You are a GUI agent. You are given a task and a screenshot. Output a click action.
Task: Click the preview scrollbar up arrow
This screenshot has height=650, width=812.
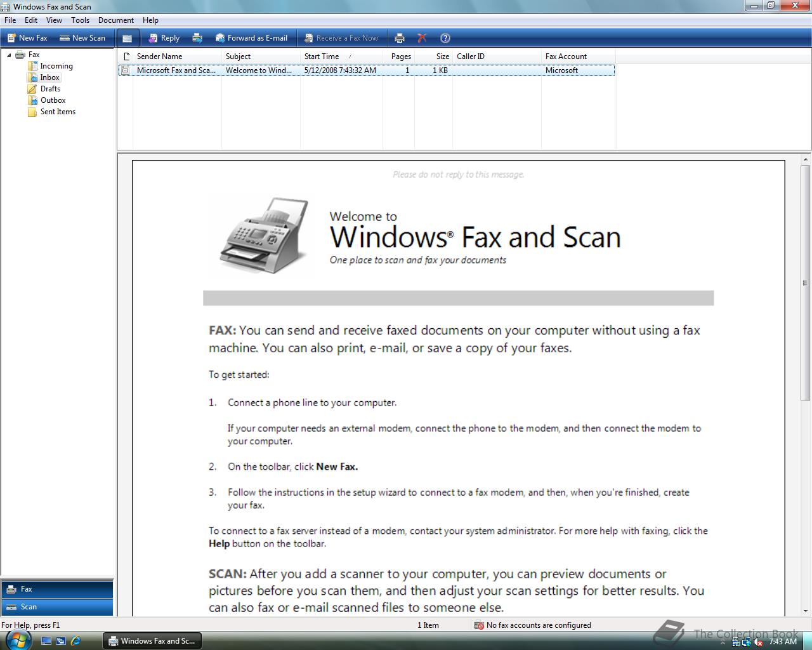[x=806, y=159]
